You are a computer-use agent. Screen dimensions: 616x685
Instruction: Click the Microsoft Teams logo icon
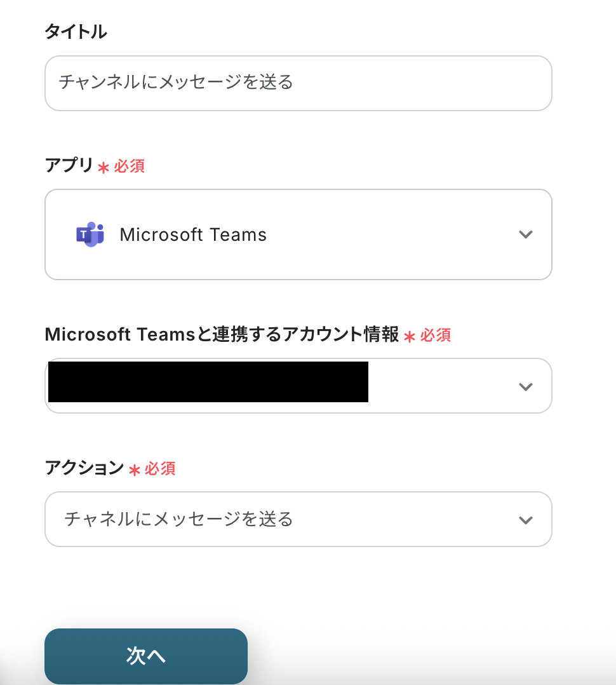tap(90, 234)
